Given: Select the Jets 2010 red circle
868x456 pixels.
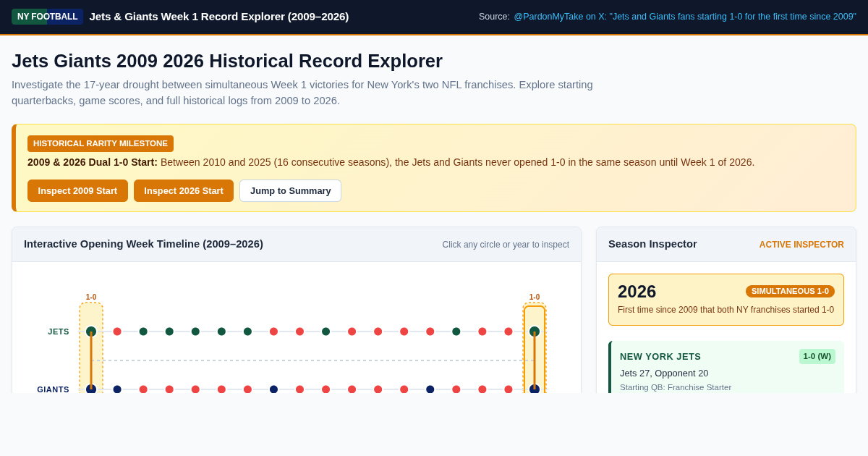Looking at the screenshot, I should click(117, 332).
